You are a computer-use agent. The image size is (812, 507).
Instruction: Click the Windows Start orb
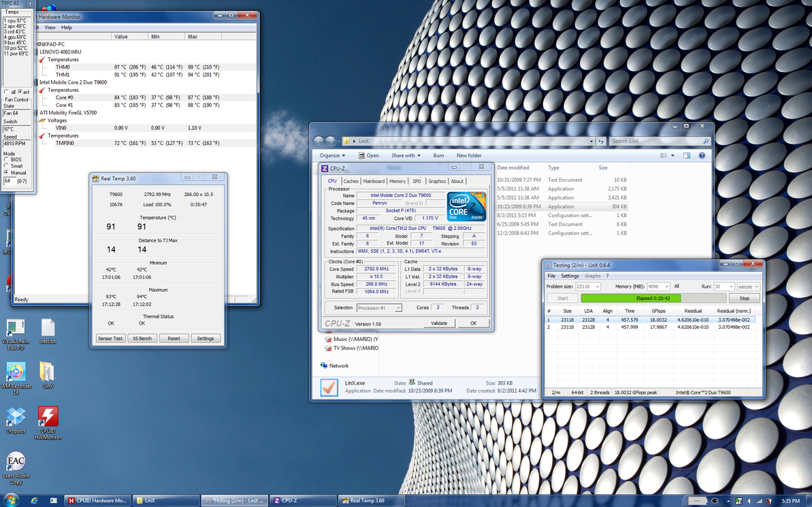[x=10, y=500]
